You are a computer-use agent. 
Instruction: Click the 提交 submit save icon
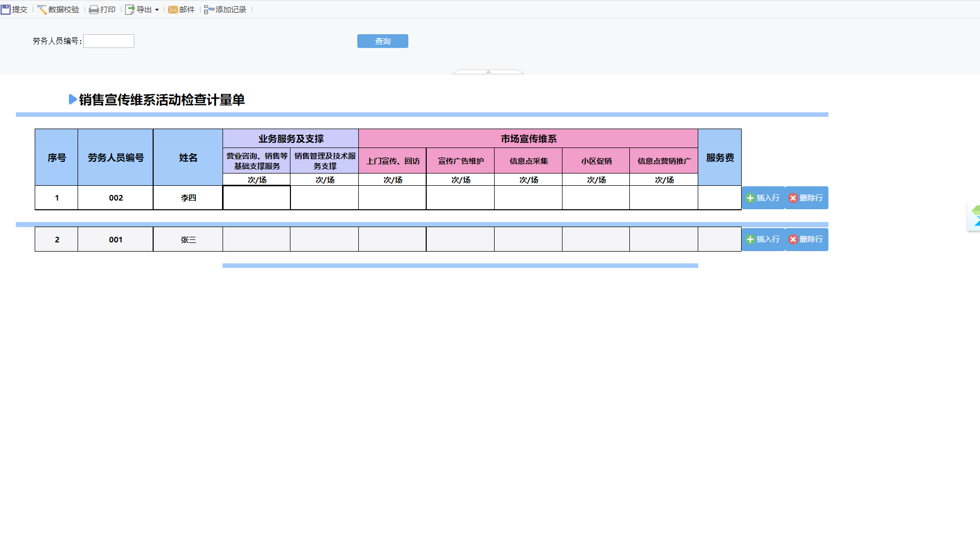pos(6,10)
